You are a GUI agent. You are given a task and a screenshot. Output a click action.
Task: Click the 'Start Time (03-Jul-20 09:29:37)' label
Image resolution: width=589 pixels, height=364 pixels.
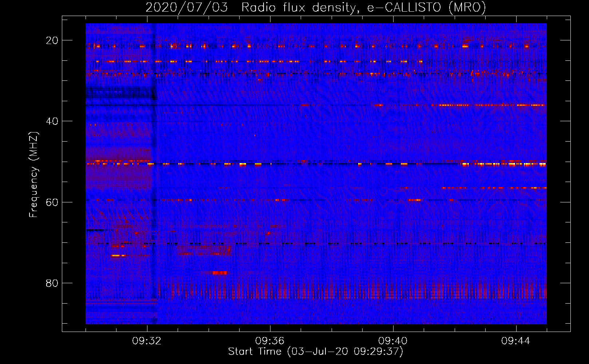point(316,352)
